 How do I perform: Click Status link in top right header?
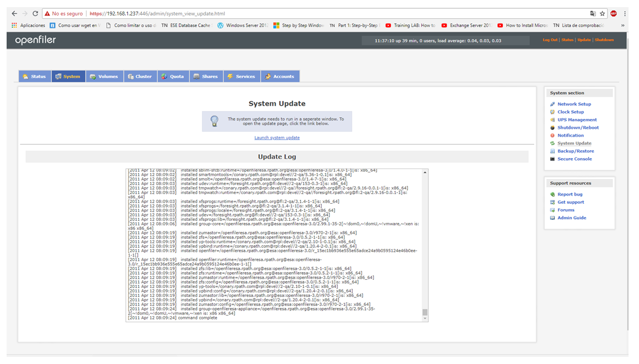point(567,40)
